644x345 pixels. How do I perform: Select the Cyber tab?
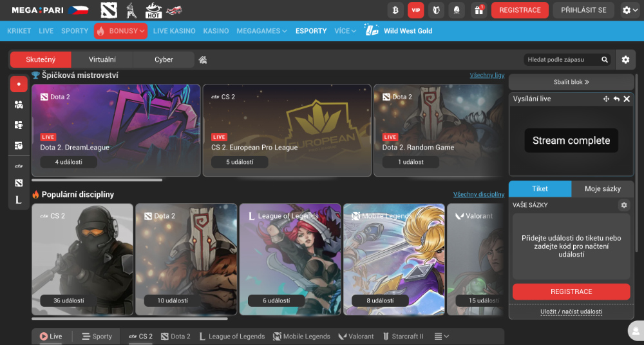(x=164, y=59)
